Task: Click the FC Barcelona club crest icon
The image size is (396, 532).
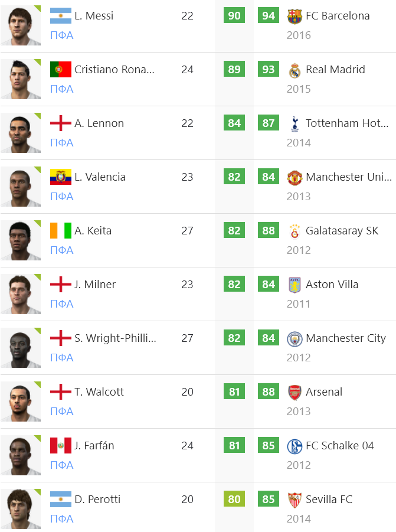Action: coord(294,16)
